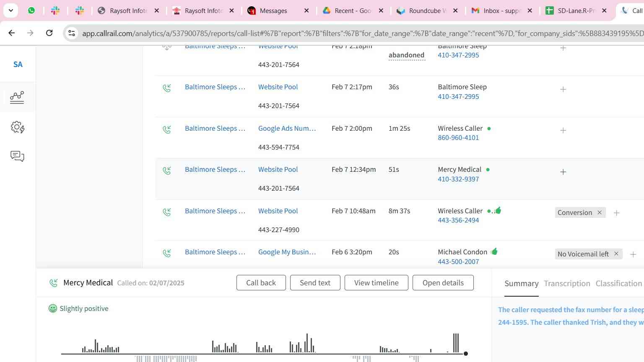Add tag plus icon for Mercy Medical call
This screenshot has width=644, height=362.
tap(563, 172)
